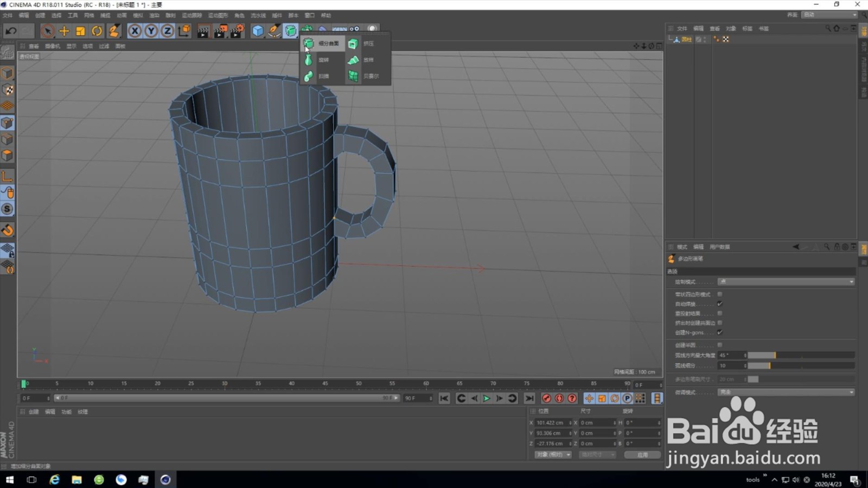Open the 摄像机 viewport menu
Screen dimensions: 868x488
point(53,46)
